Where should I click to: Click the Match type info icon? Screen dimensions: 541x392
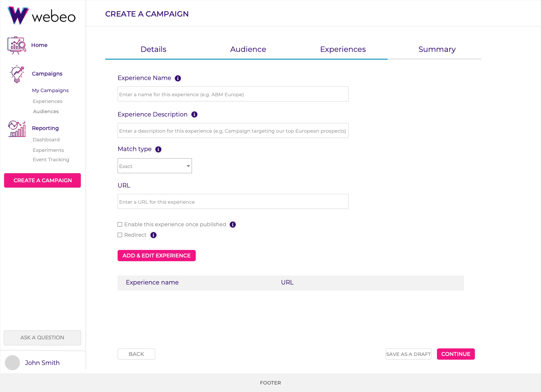click(159, 149)
